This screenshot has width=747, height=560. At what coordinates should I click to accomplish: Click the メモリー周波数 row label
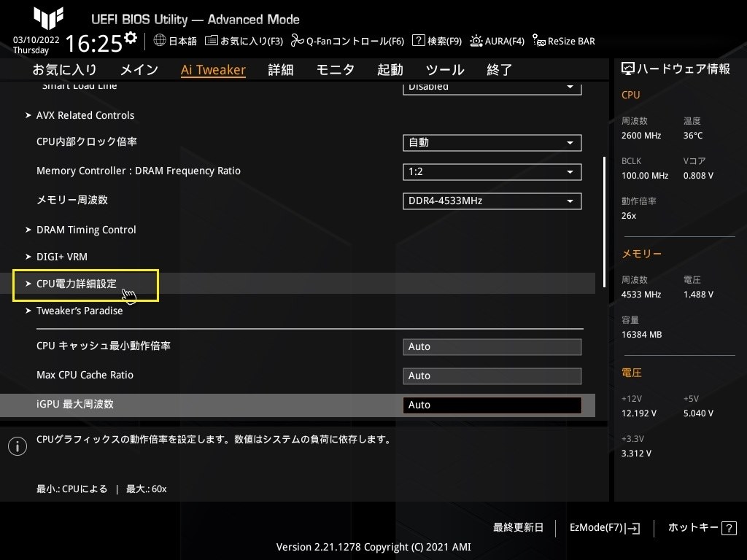point(72,200)
